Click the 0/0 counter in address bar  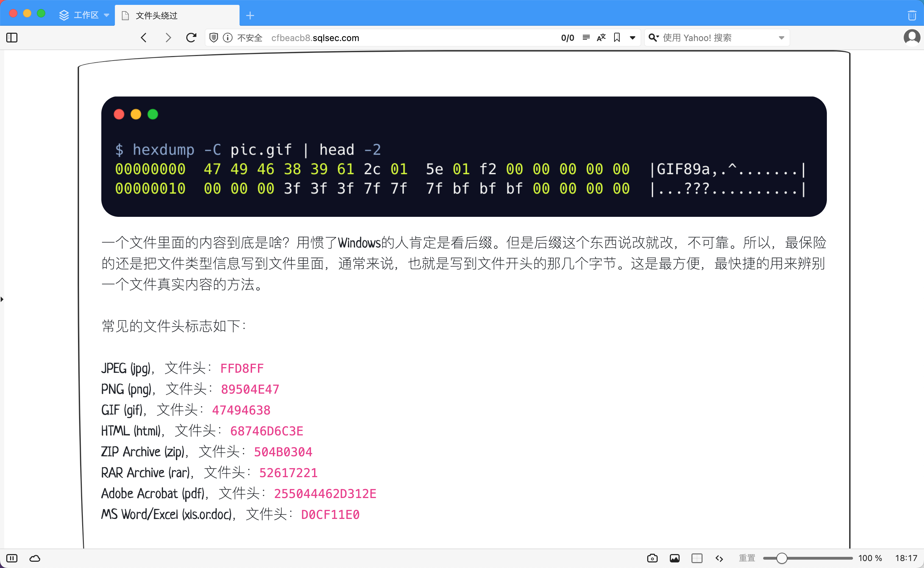click(x=567, y=38)
